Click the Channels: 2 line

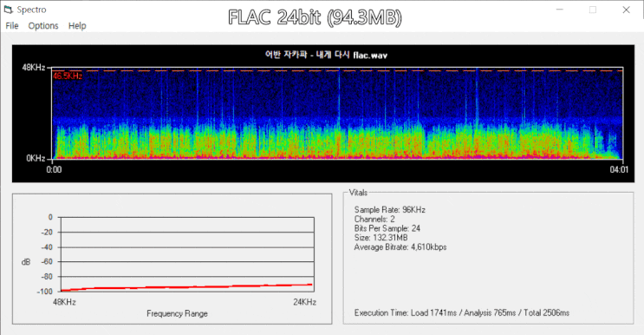(374, 219)
